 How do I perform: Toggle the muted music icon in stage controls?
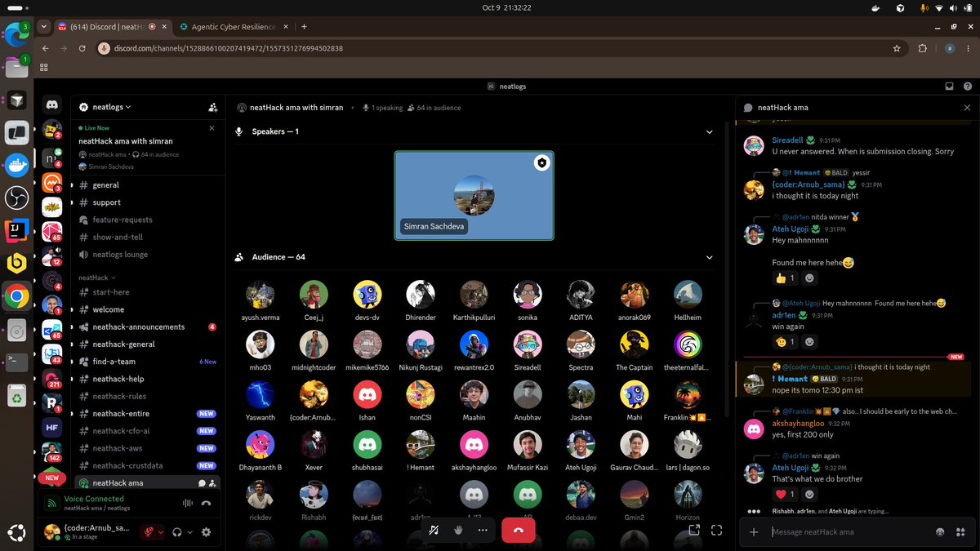[x=434, y=530]
